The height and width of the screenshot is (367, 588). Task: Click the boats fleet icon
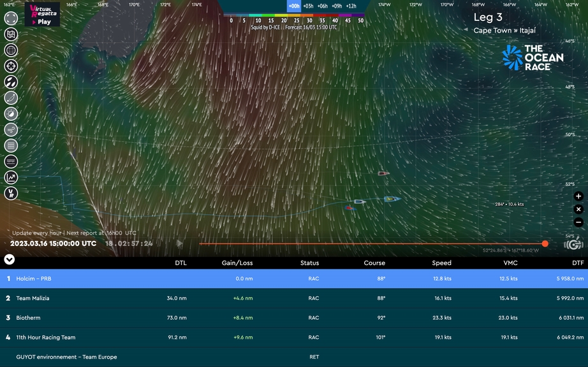click(x=11, y=82)
